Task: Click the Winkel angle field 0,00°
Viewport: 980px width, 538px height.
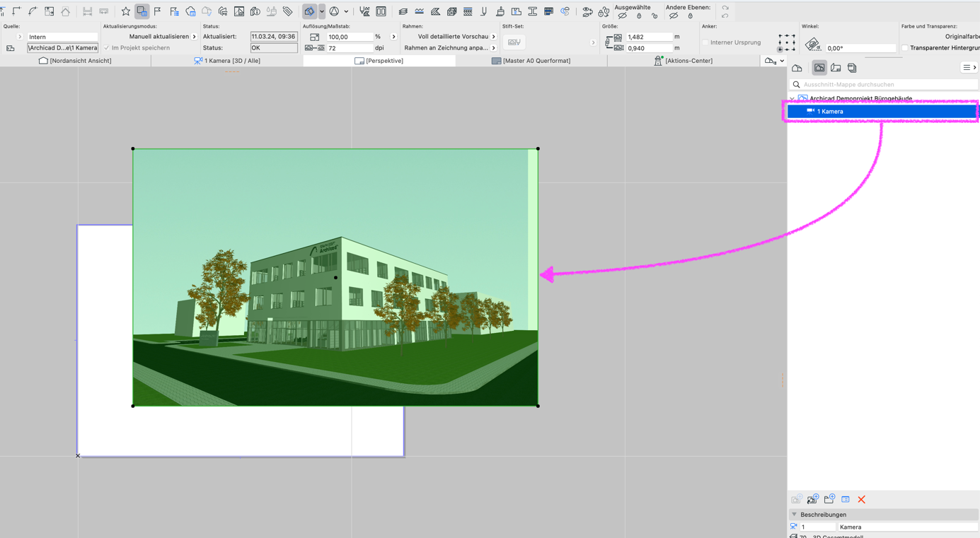Action: click(860, 48)
